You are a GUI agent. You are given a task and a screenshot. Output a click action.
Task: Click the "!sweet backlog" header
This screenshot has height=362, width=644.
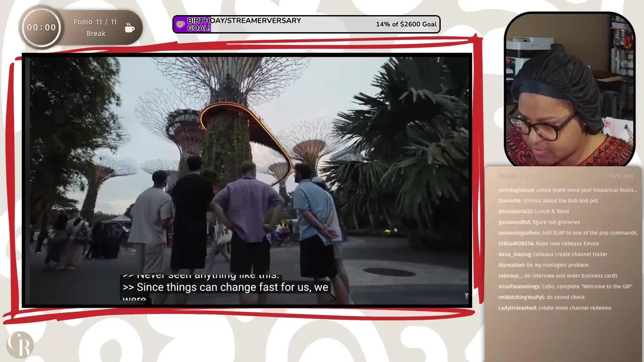520,176
